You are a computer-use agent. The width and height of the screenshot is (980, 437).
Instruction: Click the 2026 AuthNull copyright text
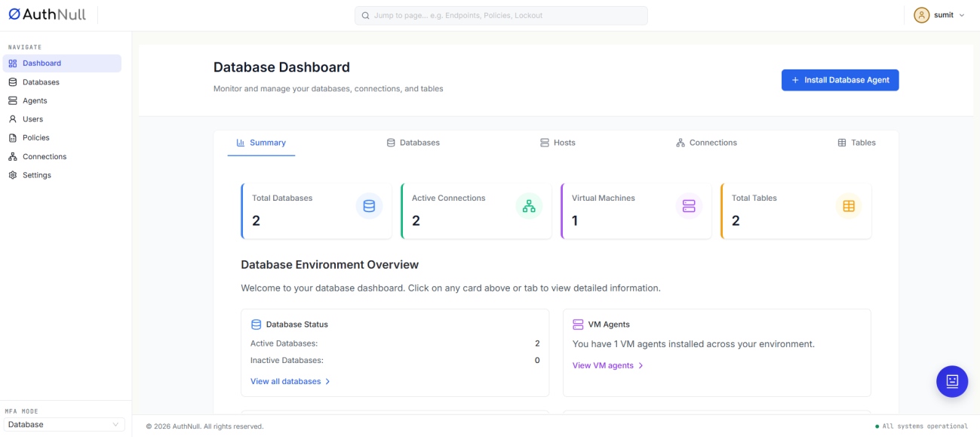[x=204, y=426]
